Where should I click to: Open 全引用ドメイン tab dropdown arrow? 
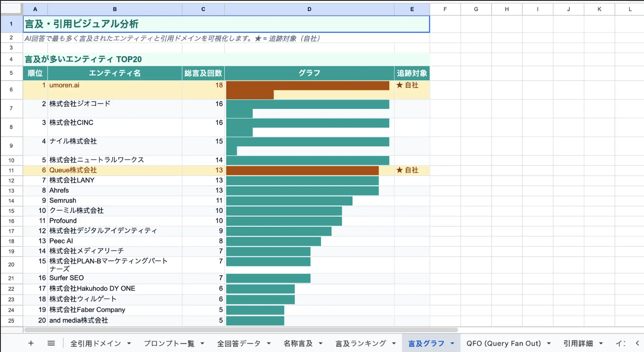(129, 344)
